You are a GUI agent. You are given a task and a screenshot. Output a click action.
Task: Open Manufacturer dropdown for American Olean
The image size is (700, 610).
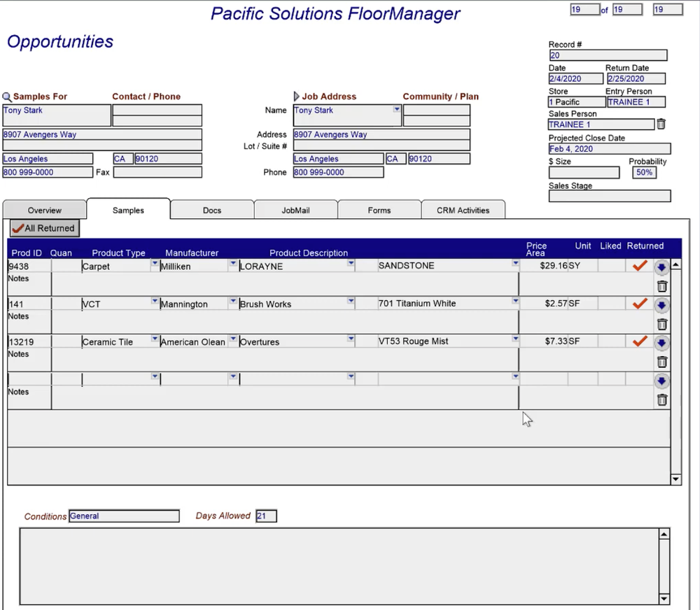coord(233,339)
